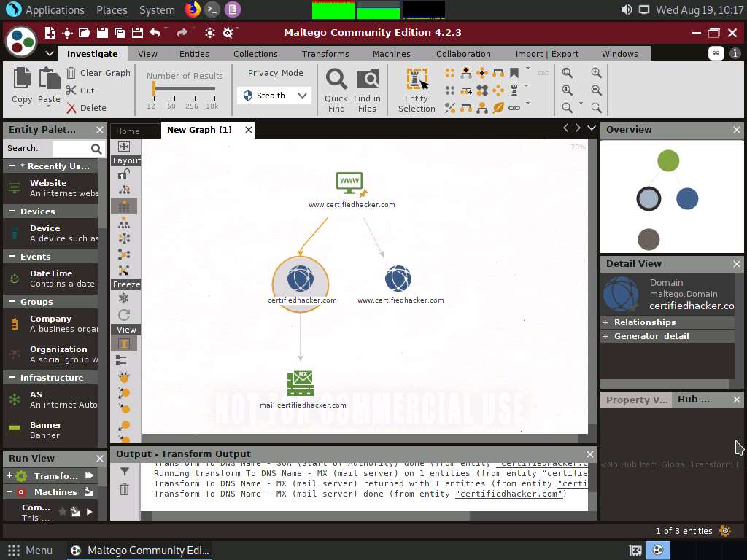
Task: Click the output filter funnel icon
Action: click(124, 472)
